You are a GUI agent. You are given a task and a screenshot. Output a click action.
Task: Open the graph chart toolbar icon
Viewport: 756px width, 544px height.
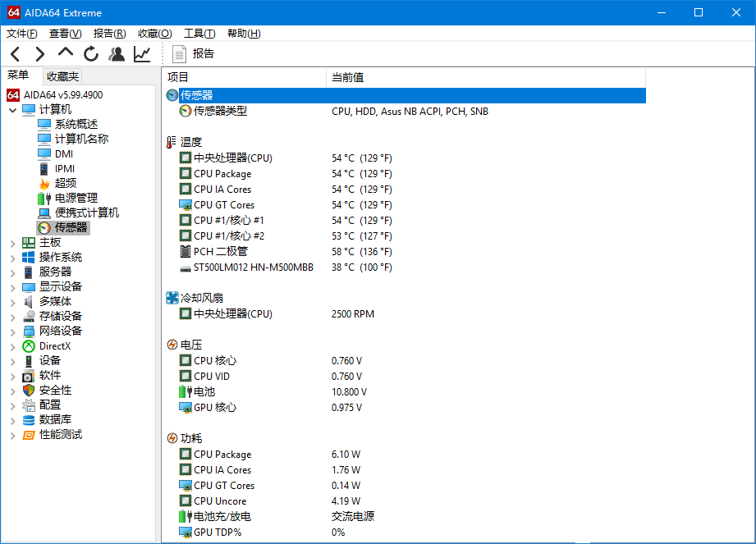(142, 54)
